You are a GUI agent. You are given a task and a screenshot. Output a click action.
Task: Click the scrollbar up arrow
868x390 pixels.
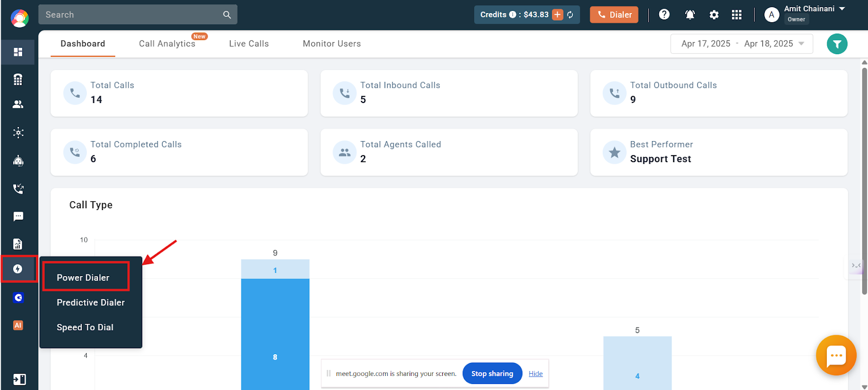pyautogui.click(x=864, y=62)
